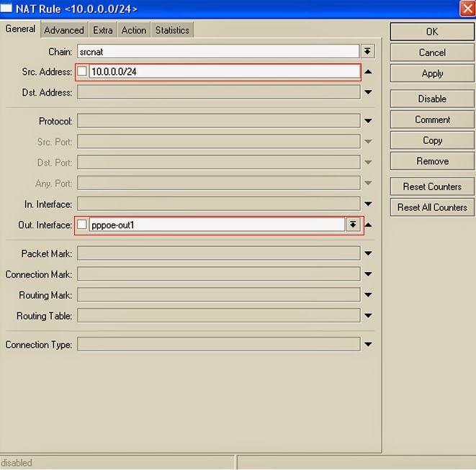Screen dimensions: 476x470
Task: Toggle the Out. Interface invert checkbox
Action: (81, 225)
